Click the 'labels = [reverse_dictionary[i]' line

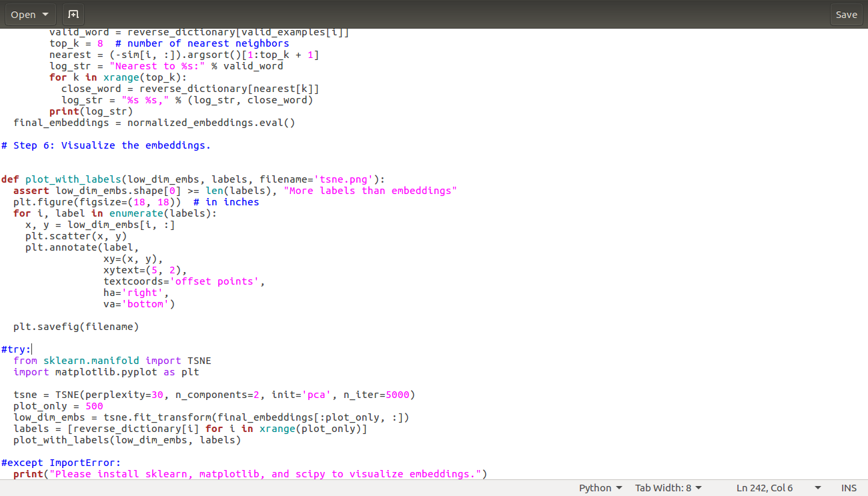tap(190, 429)
